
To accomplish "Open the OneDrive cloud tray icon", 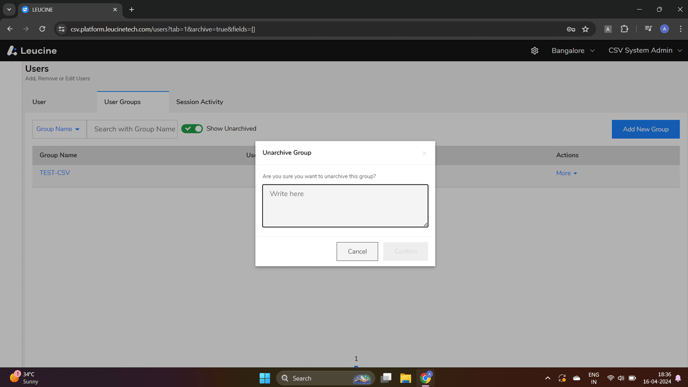I will click(x=577, y=378).
